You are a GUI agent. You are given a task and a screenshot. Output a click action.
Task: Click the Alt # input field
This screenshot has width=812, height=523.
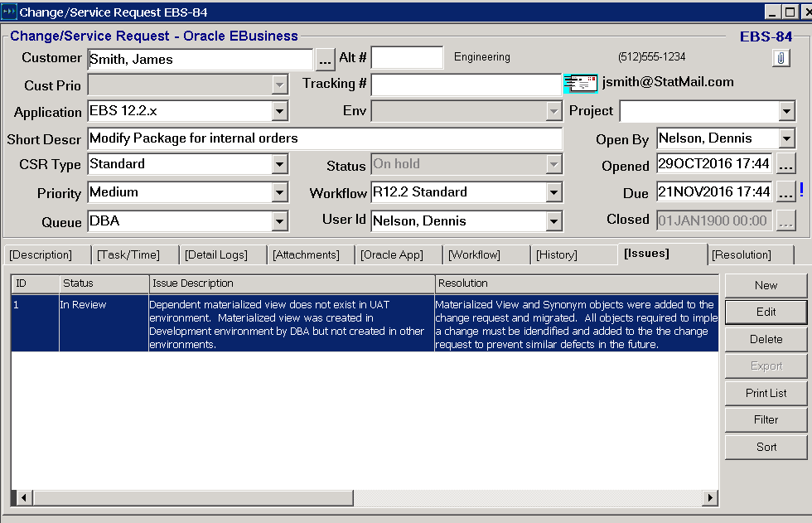(407, 57)
